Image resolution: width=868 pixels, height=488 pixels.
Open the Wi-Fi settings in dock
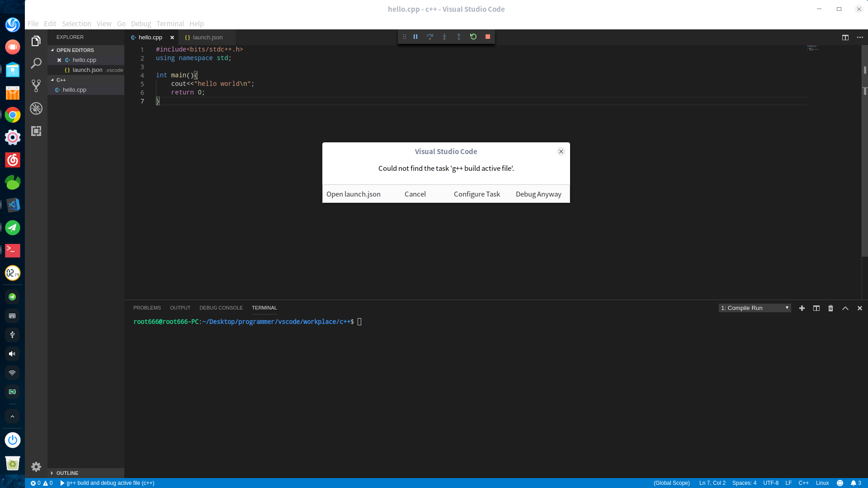12,373
